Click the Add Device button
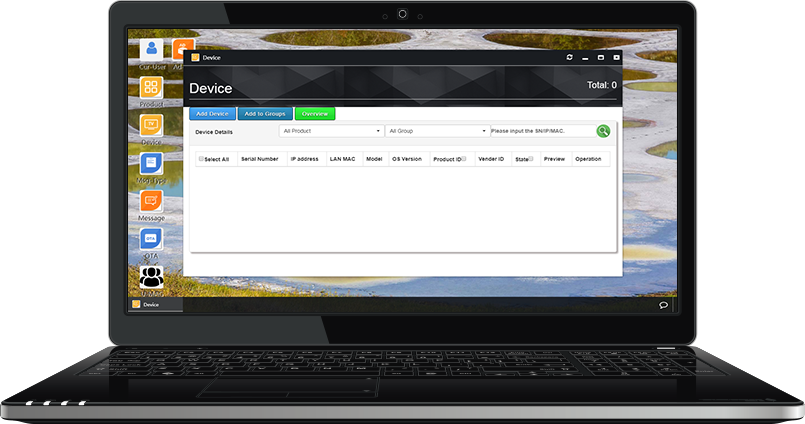This screenshot has height=424, width=805. [x=212, y=114]
